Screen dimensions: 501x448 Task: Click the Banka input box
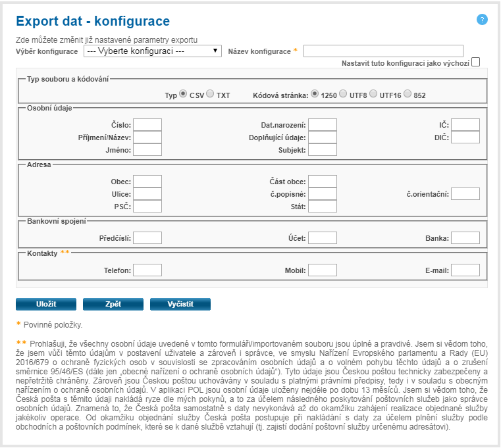point(465,237)
